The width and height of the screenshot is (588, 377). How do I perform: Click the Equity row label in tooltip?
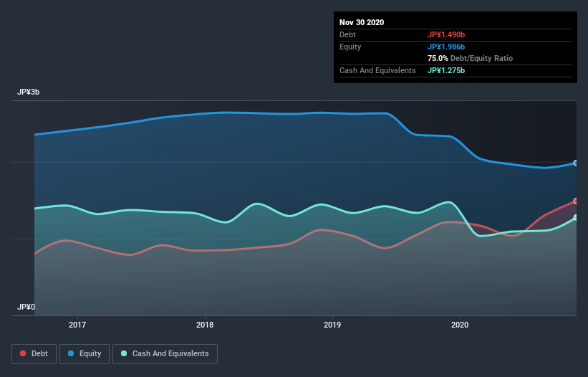[x=350, y=47]
